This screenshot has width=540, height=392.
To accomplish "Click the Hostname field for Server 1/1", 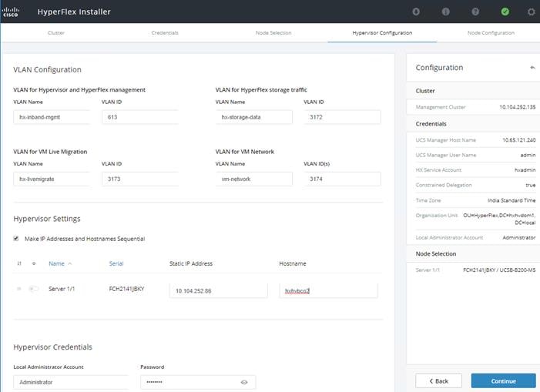I will (x=329, y=291).
